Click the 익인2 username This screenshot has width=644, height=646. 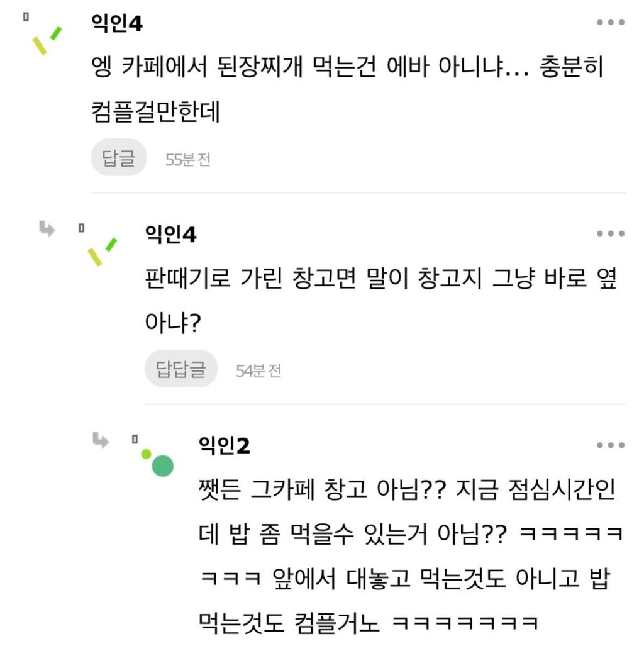(224, 447)
